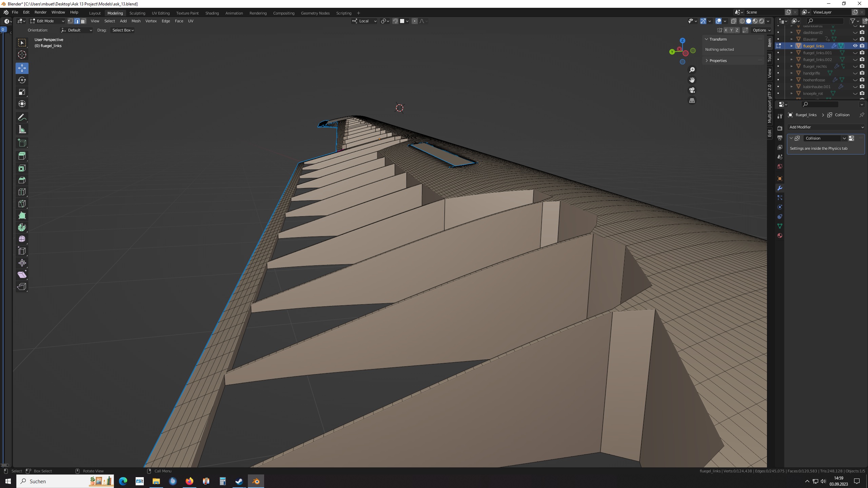
Task: Select the Knife tool
Action: point(22,204)
